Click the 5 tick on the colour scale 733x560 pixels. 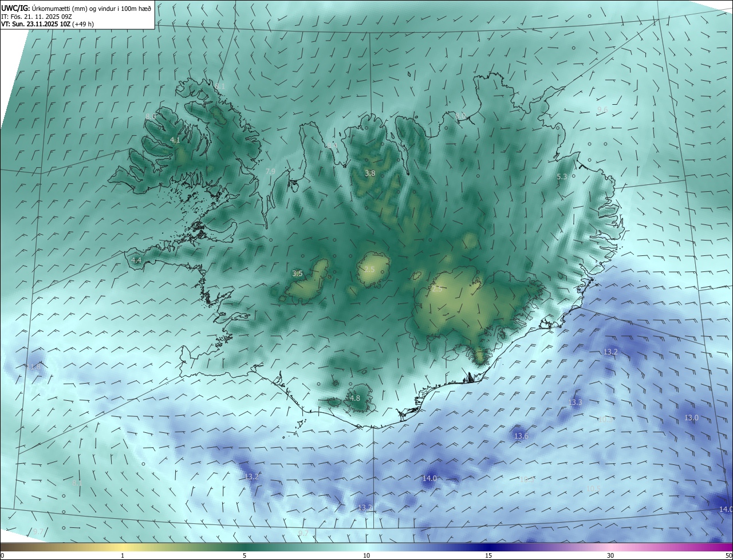point(245,555)
